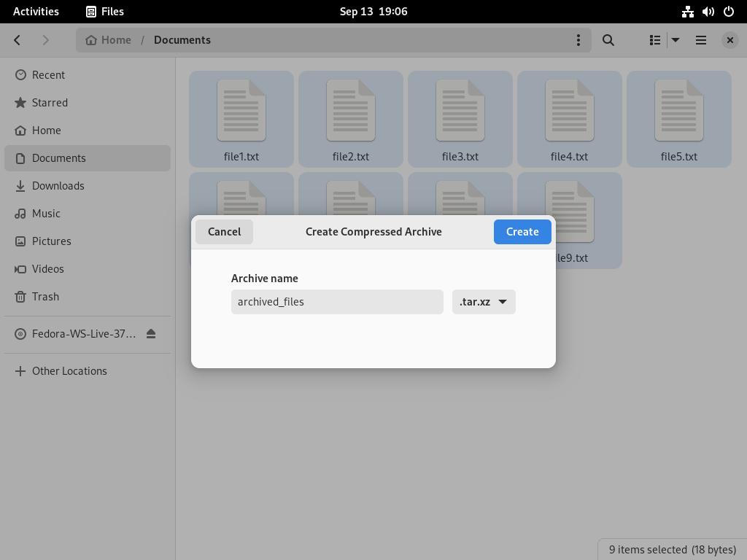
Task: Switch to list view icon
Action: pos(655,40)
